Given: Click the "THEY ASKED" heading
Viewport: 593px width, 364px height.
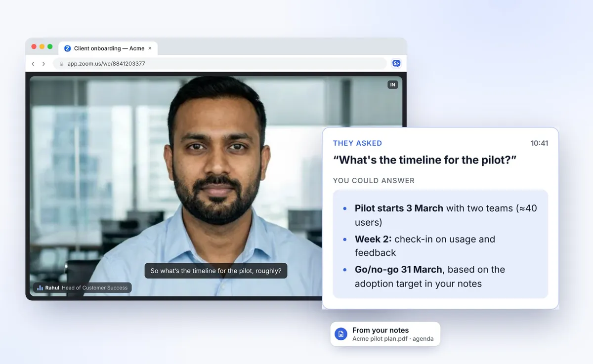Looking at the screenshot, I should coord(357,143).
